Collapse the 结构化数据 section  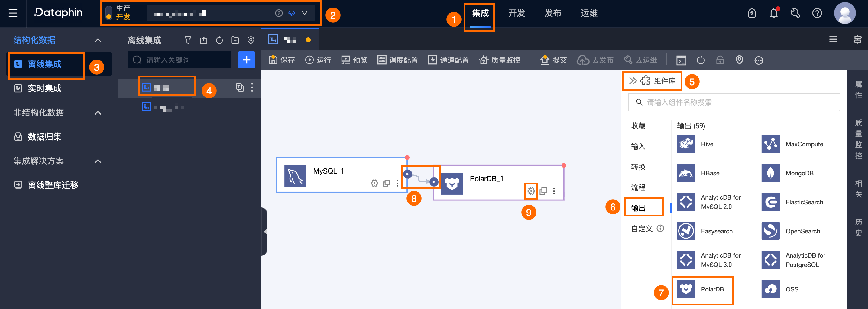pyautogui.click(x=98, y=40)
